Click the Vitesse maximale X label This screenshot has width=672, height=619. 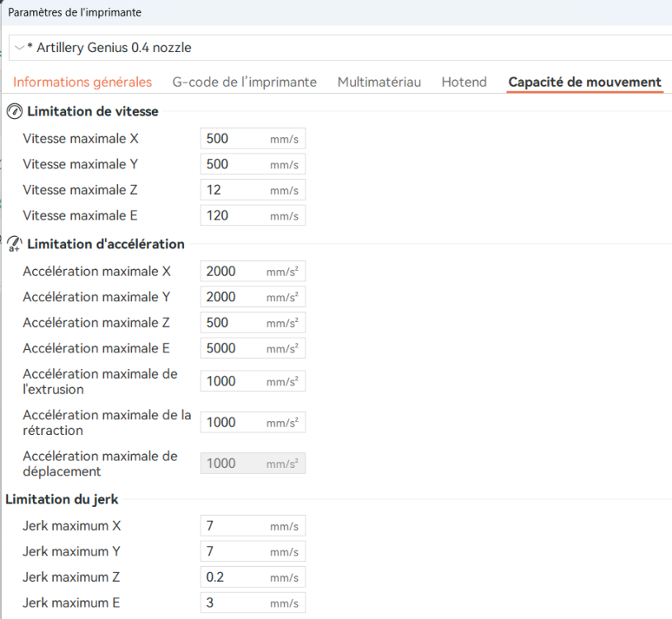81,139
